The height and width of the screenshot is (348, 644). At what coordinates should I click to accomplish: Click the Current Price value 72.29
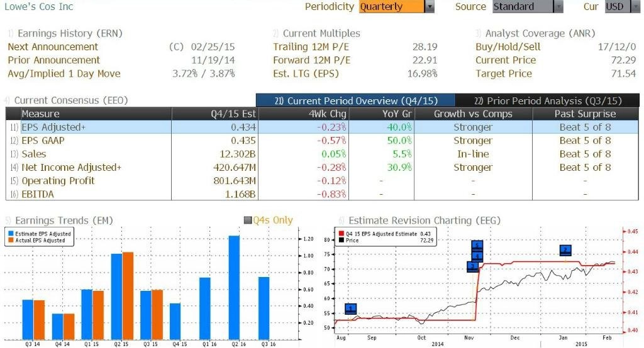pyautogui.click(x=623, y=60)
